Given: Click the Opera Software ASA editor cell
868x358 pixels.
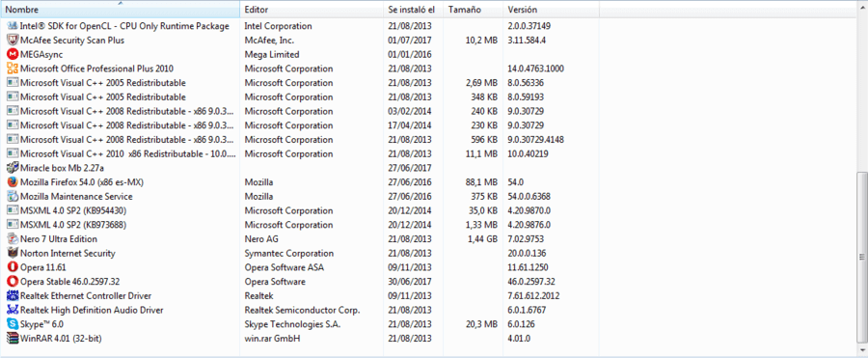Looking at the screenshot, I should coord(284,267).
